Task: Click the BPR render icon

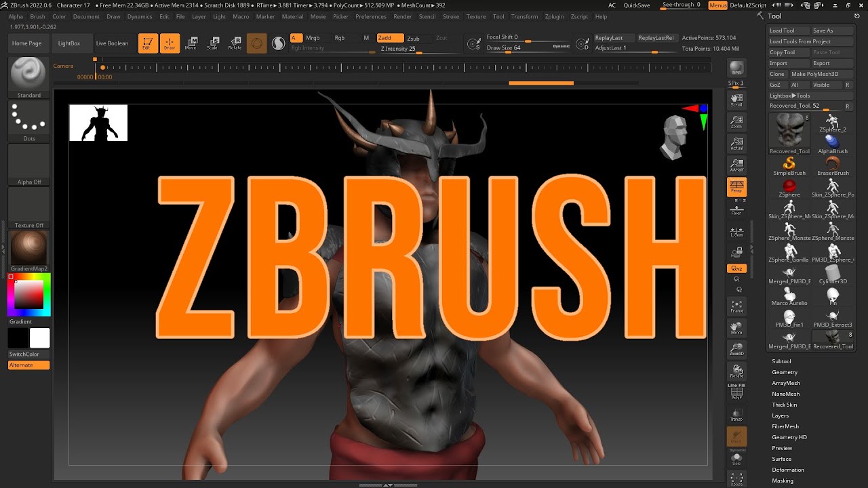Action: (x=736, y=68)
